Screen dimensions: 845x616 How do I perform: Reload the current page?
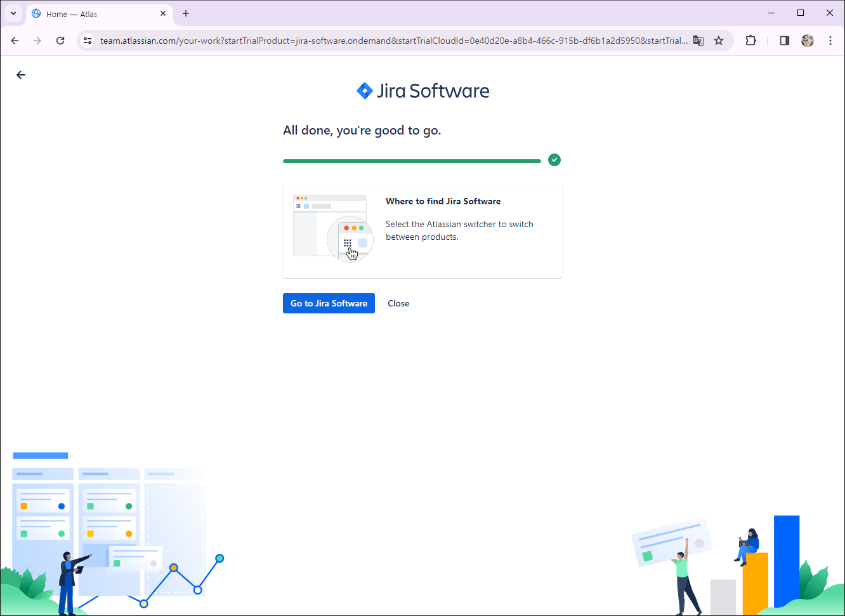pyautogui.click(x=60, y=41)
